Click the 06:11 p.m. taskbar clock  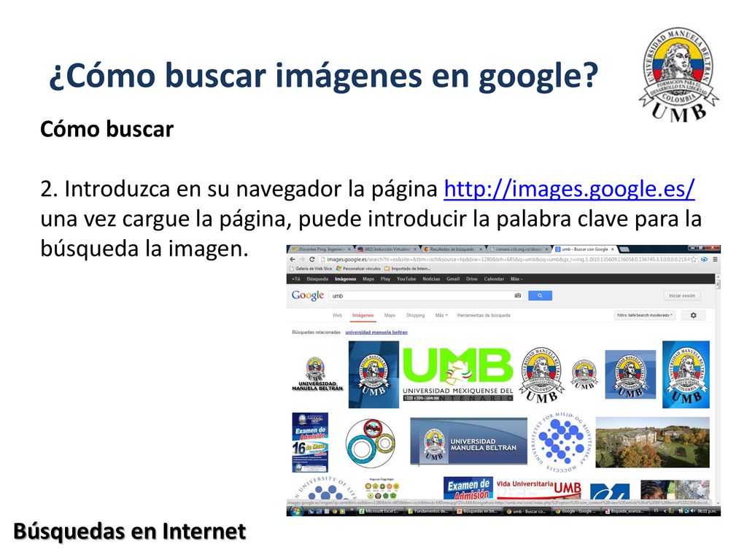tap(708, 511)
